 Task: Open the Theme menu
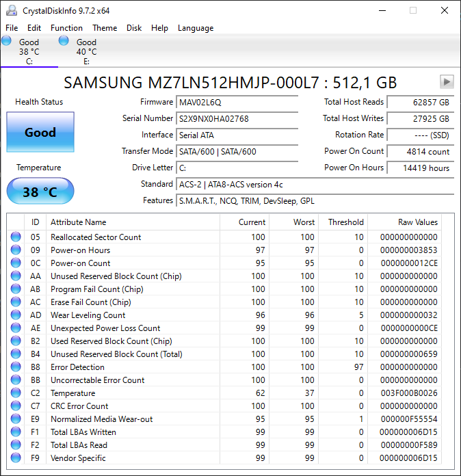105,28
